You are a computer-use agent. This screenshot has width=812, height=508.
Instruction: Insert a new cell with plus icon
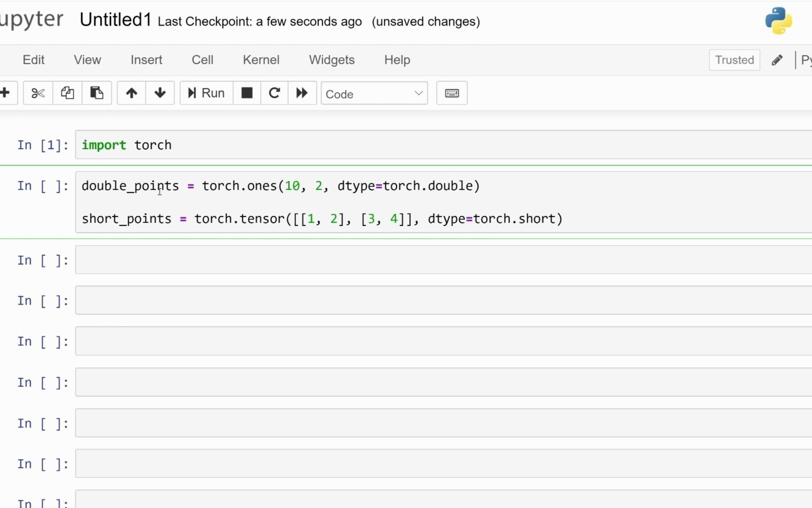pyautogui.click(x=6, y=93)
